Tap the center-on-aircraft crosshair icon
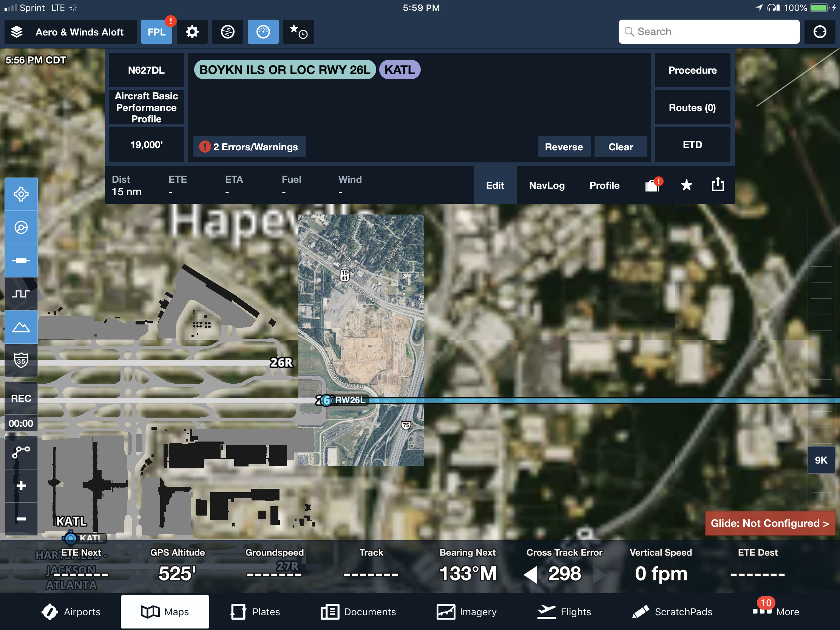Viewport: 840px width, 630px height. pos(21,194)
